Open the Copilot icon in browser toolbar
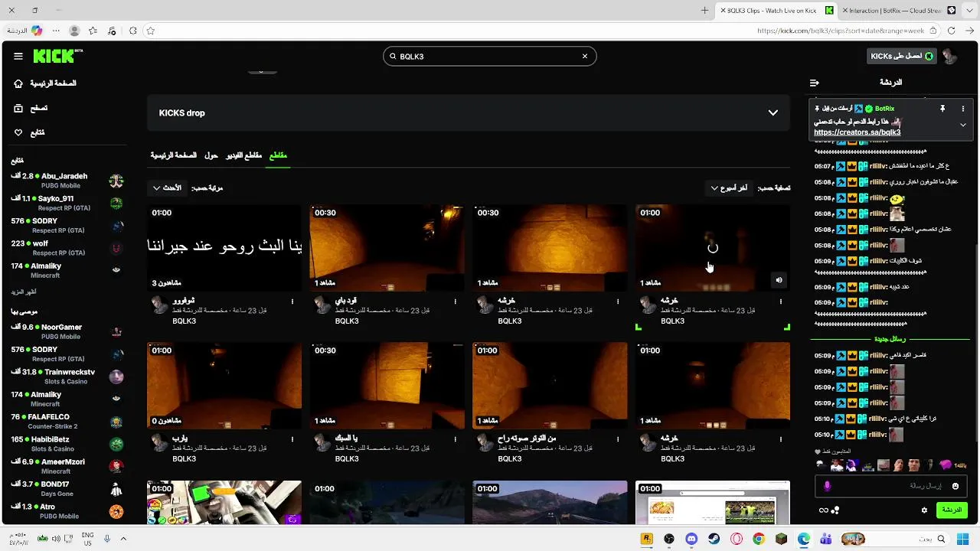This screenshot has width=980, height=551. pos(35,31)
